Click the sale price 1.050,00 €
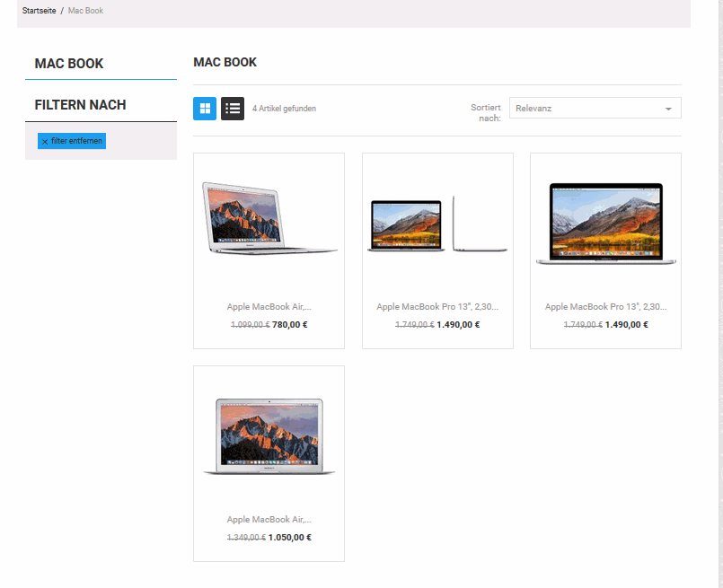The image size is (723, 588). pos(289,538)
